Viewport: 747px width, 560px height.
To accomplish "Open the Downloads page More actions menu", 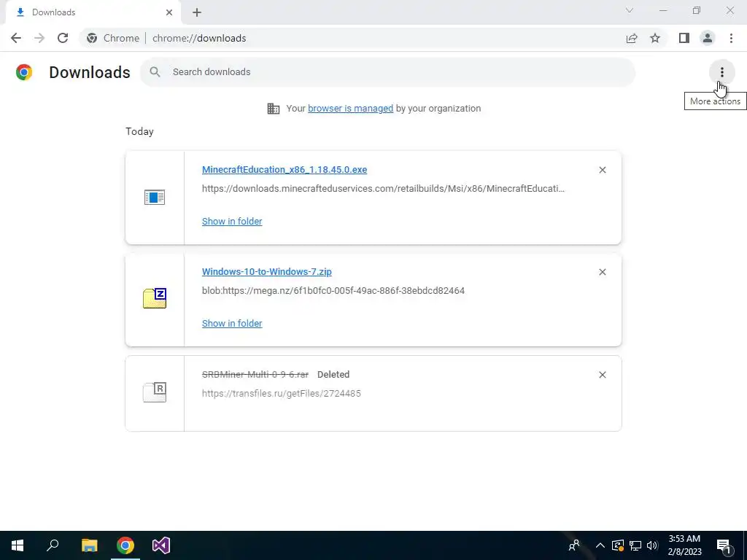I will tap(721, 72).
